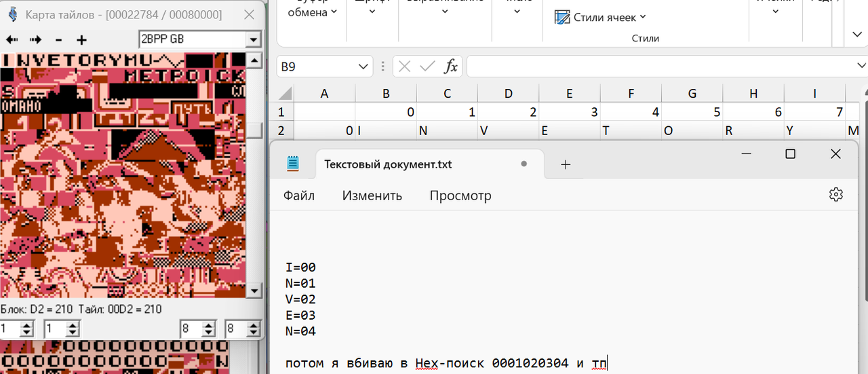Expand the Alignment group chevron in Excel ribbon

click(x=445, y=12)
